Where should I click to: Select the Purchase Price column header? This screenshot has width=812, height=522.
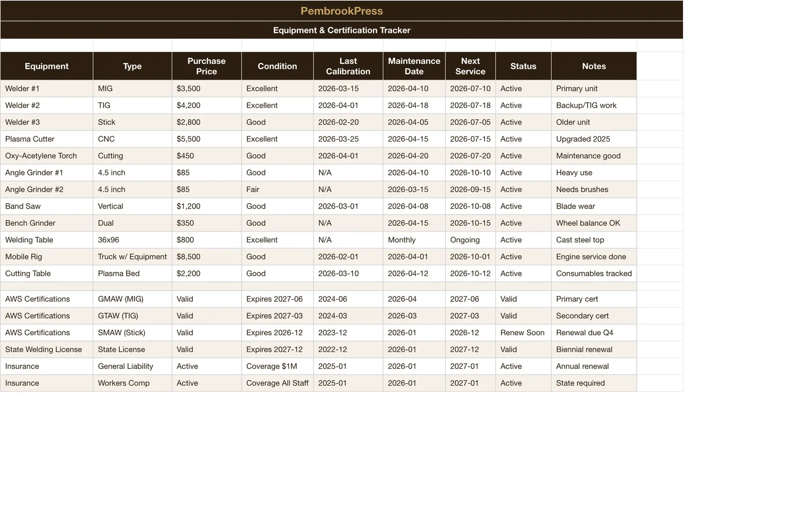click(207, 66)
